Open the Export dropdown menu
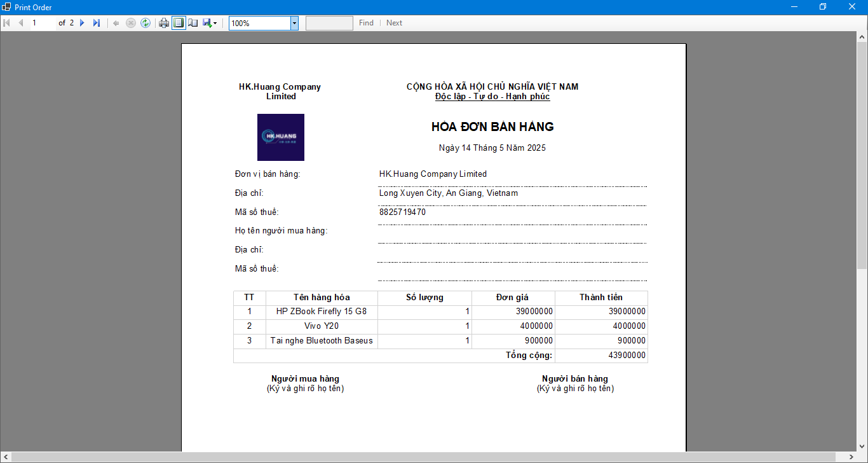The width and height of the screenshot is (868, 463). [x=210, y=23]
